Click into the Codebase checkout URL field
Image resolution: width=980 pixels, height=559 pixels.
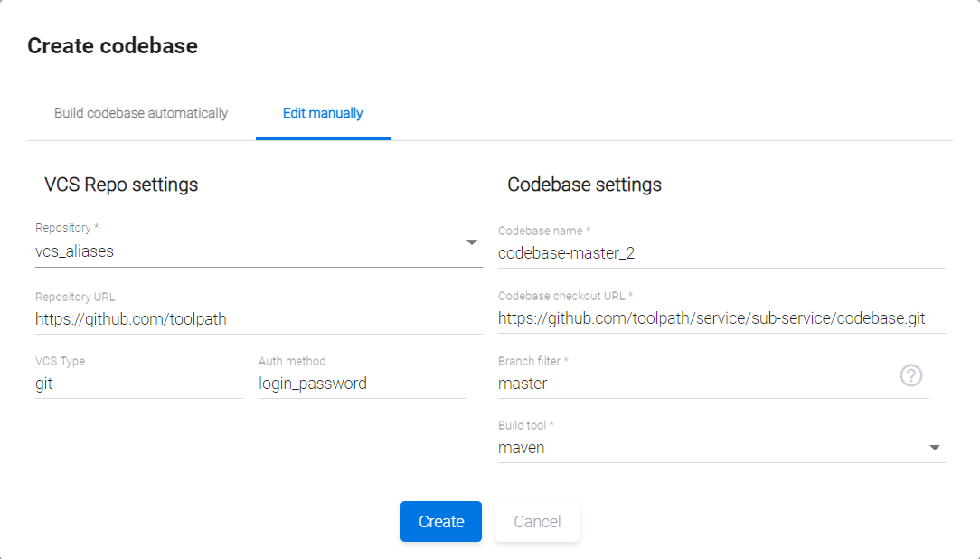[x=721, y=318]
